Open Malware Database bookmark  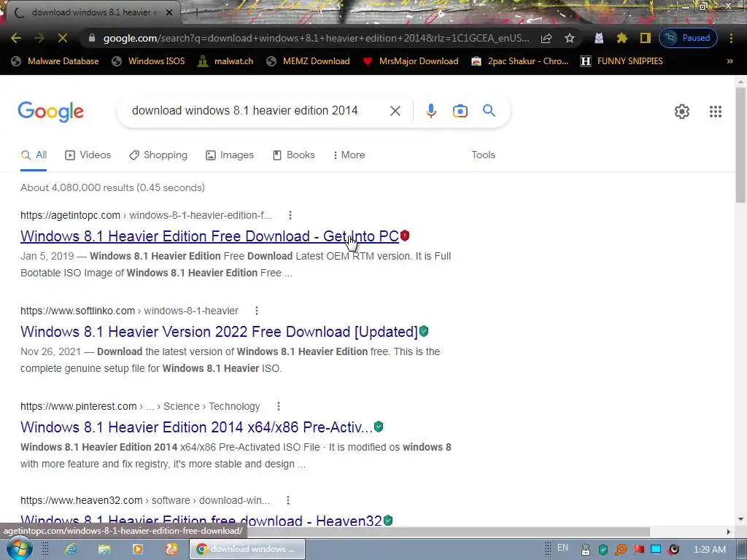click(x=55, y=61)
